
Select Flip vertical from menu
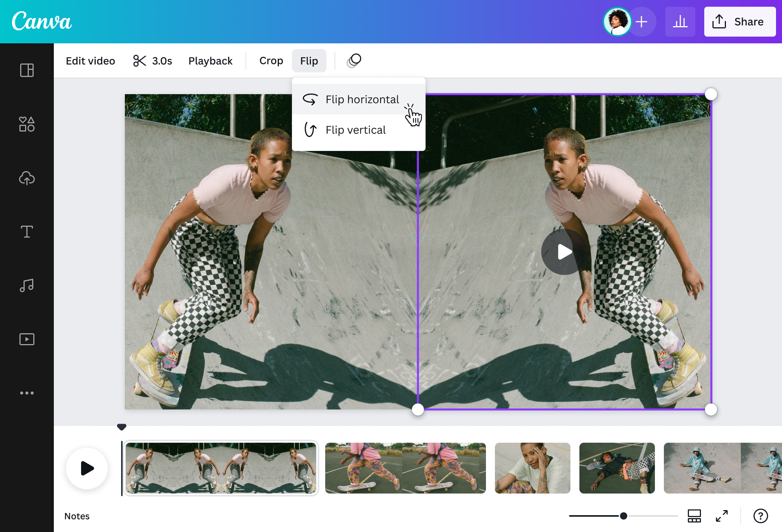pos(355,130)
